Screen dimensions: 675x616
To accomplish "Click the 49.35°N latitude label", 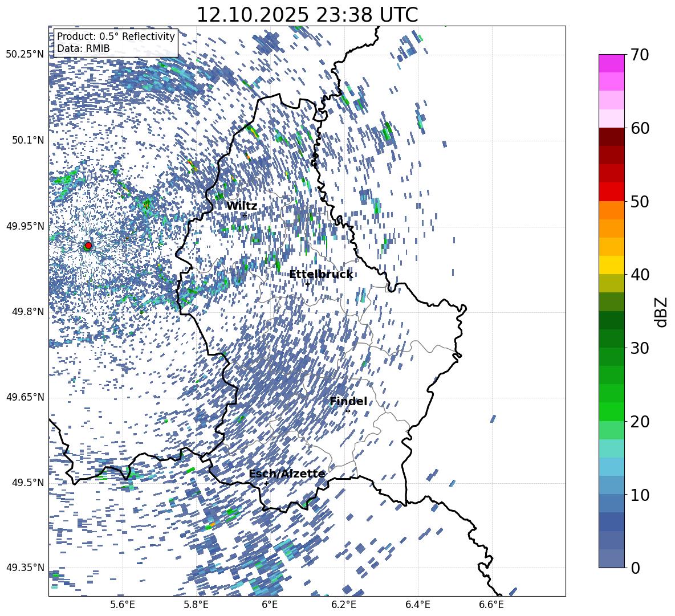I will 25,568.
